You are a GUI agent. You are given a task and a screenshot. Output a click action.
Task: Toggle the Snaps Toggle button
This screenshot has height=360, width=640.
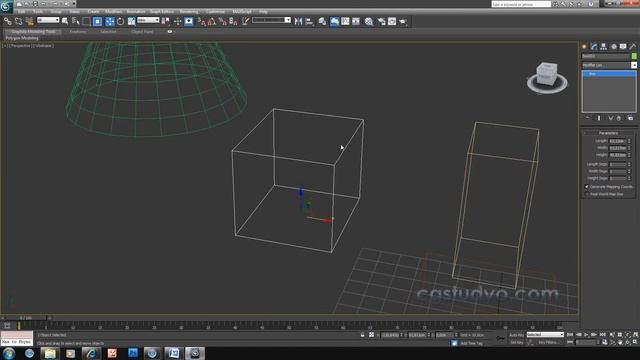pyautogui.click(x=202, y=21)
